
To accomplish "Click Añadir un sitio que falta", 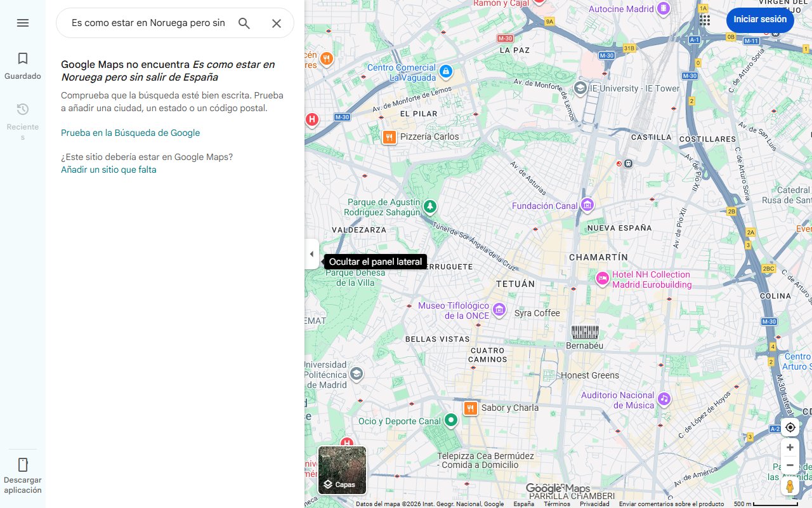I will pyautogui.click(x=108, y=170).
